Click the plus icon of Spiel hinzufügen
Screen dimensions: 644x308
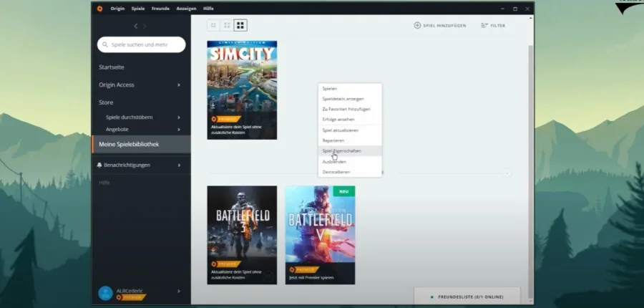click(x=417, y=26)
